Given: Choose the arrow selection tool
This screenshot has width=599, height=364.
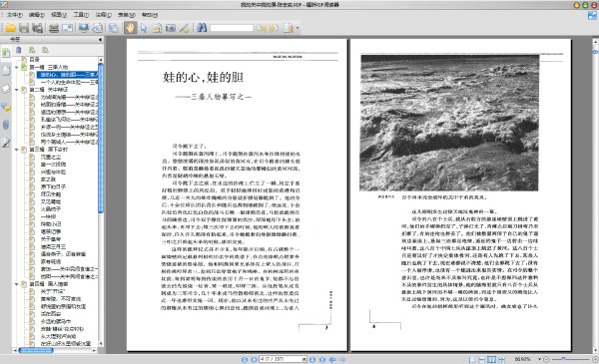Looking at the screenshot, I should [144, 28].
